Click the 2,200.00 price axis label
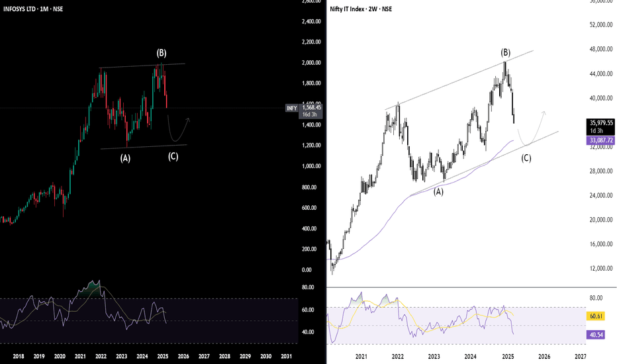Screen dimensions: 617x364 pyautogui.click(x=311, y=42)
